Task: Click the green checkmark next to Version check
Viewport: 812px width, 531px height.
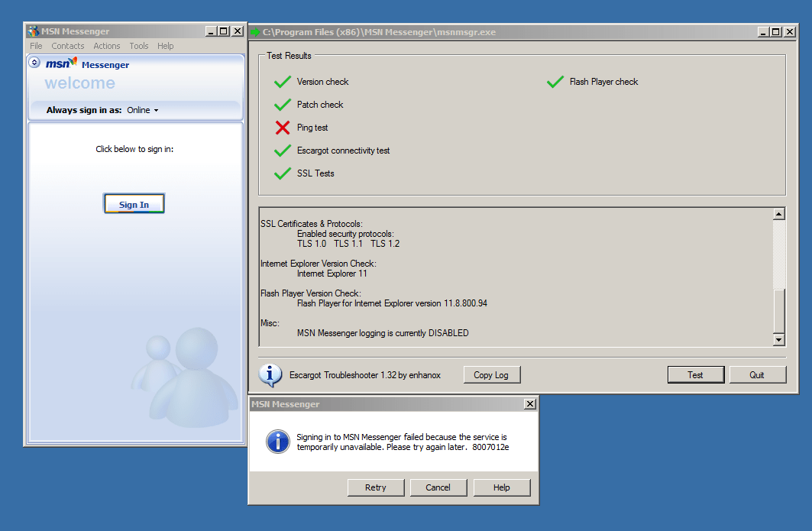Action: pyautogui.click(x=282, y=82)
